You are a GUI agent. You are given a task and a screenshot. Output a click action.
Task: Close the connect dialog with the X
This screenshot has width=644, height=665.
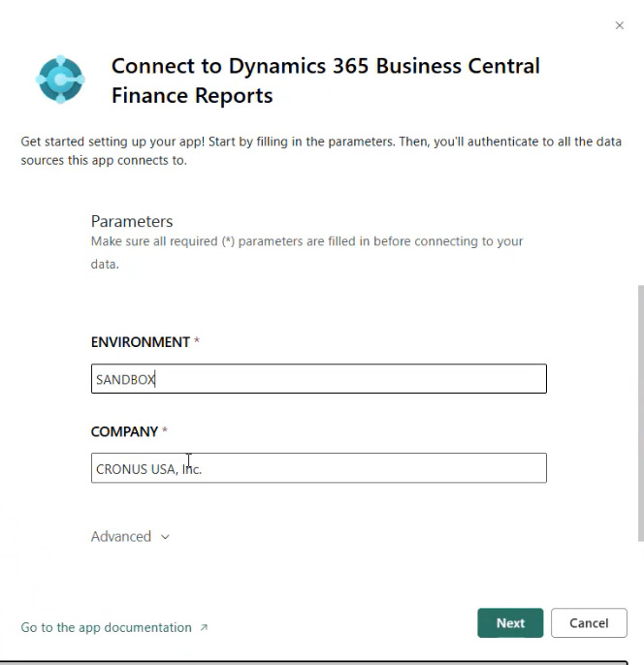[x=620, y=25]
